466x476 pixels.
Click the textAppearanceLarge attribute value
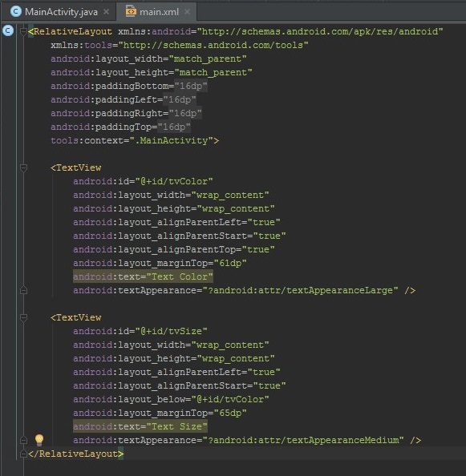click(x=300, y=291)
